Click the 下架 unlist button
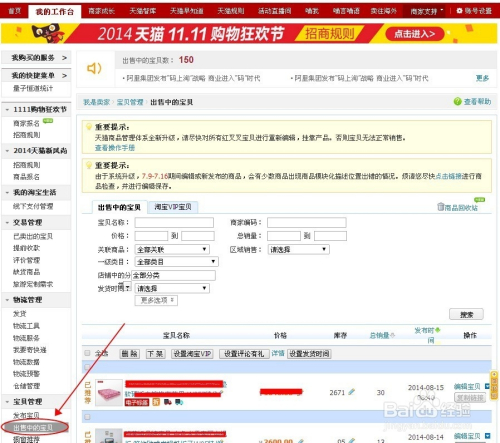Viewport: 500px width, 443px height. [156, 354]
